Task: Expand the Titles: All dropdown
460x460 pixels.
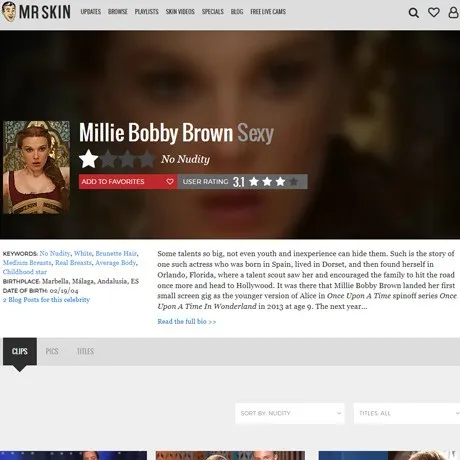Action: (x=407, y=413)
